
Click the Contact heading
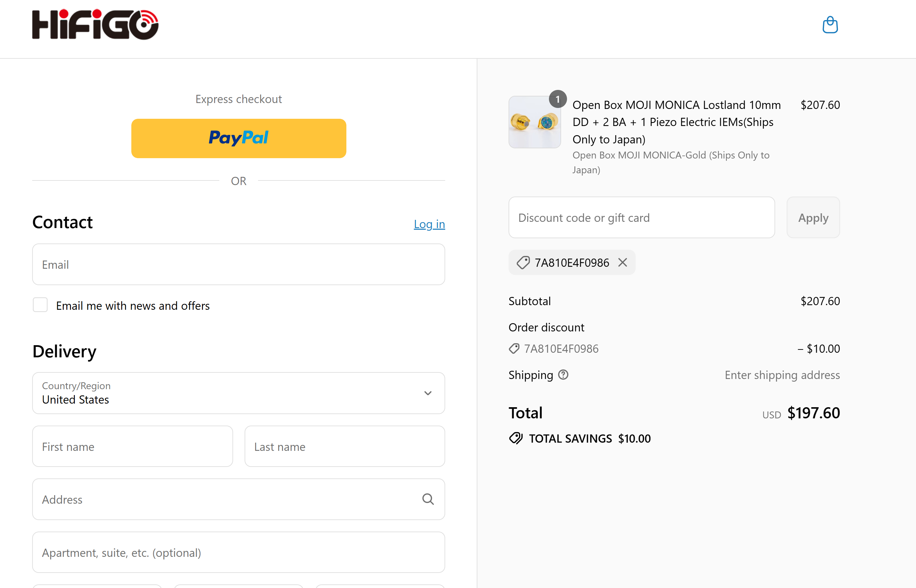(x=62, y=222)
